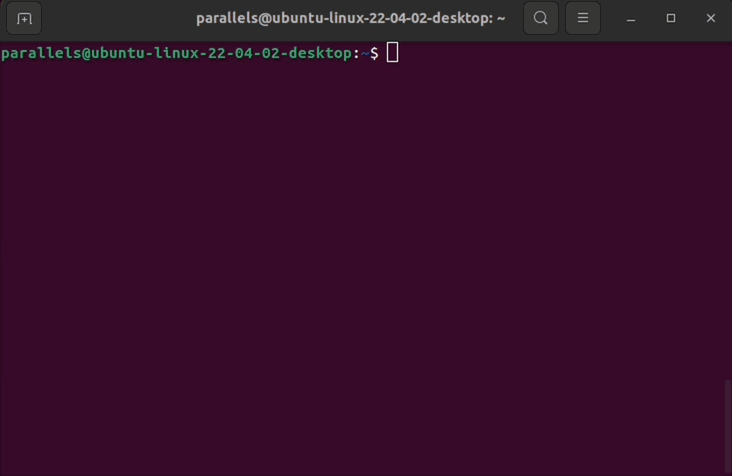Click the search magnifier icon
The height and width of the screenshot is (476, 732).
[x=541, y=18]
